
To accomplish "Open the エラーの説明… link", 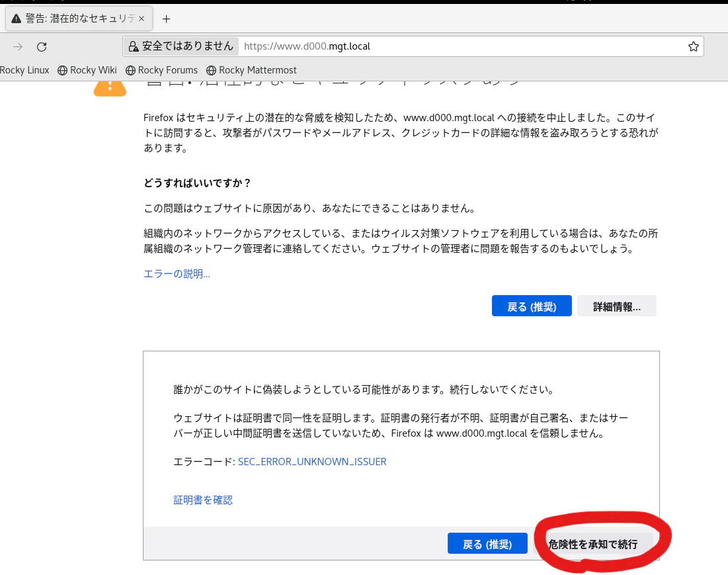I will click(x=177, y=274).
